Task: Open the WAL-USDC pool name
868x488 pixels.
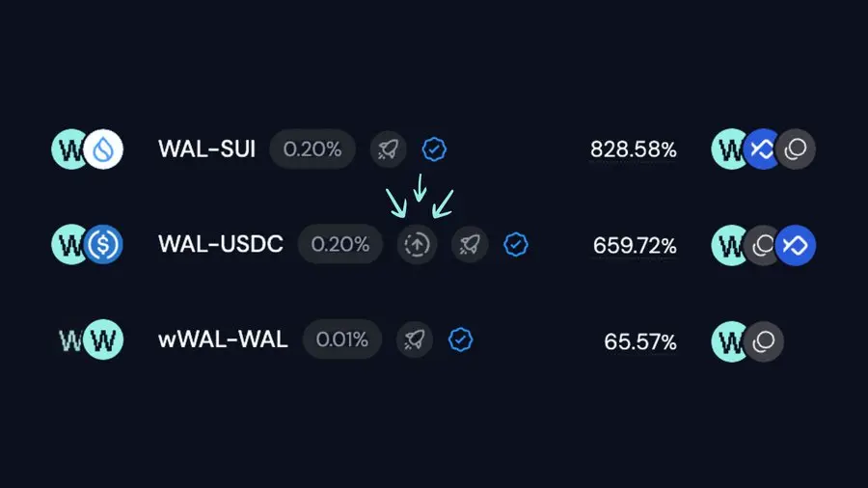Action: click(x=220, y=244)
